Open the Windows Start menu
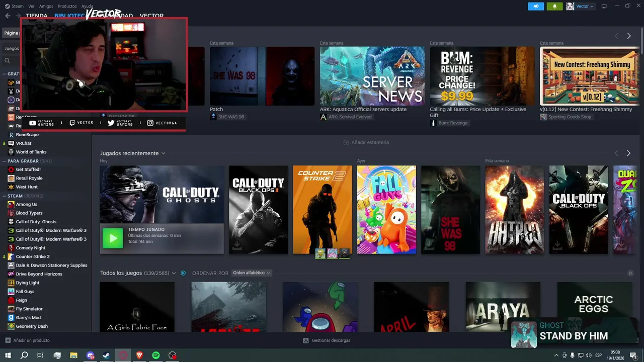The width and height of the screenshot is (644, 362). click(8, 355)
